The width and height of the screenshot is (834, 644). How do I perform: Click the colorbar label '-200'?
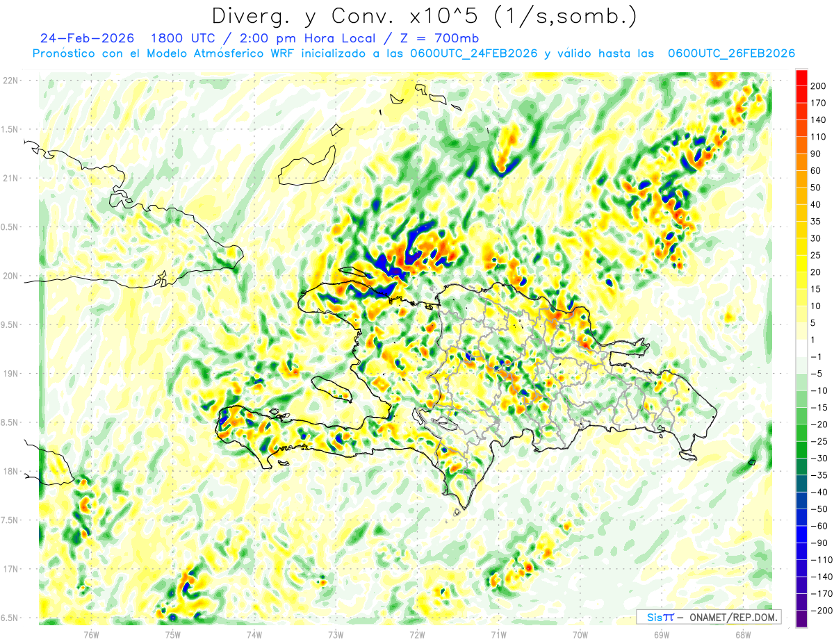click(x=821, y=611)
